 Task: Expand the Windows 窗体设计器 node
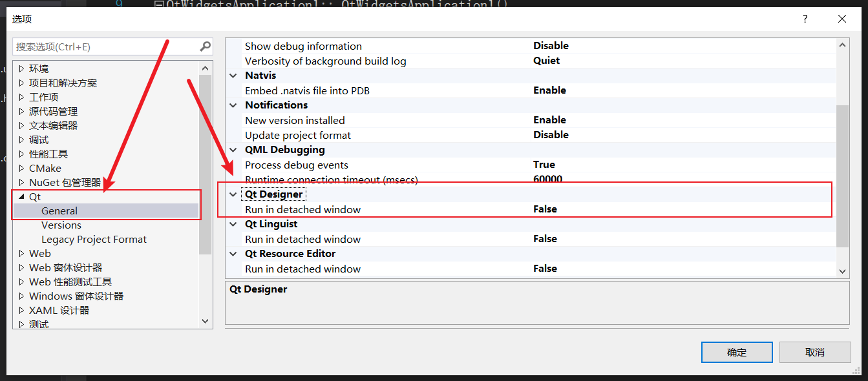pyautogui.click(x=21, y=296)
